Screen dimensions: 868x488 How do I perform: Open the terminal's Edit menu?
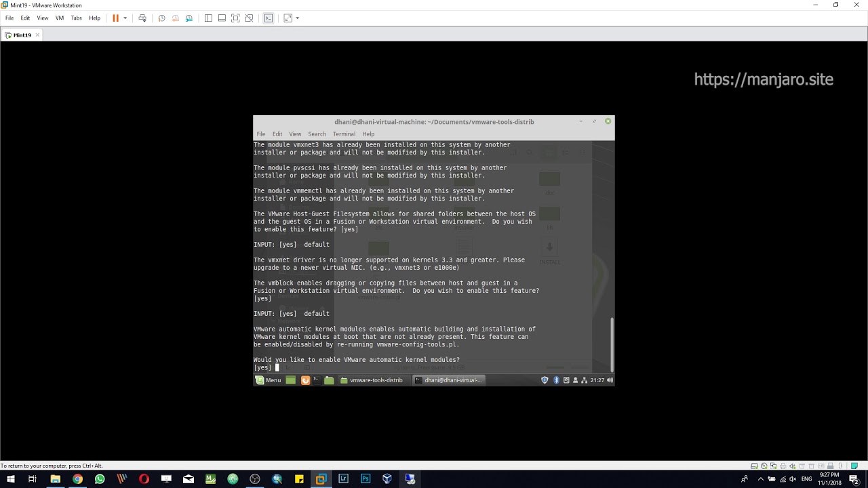pyautogui.click(x=277, y=134)
